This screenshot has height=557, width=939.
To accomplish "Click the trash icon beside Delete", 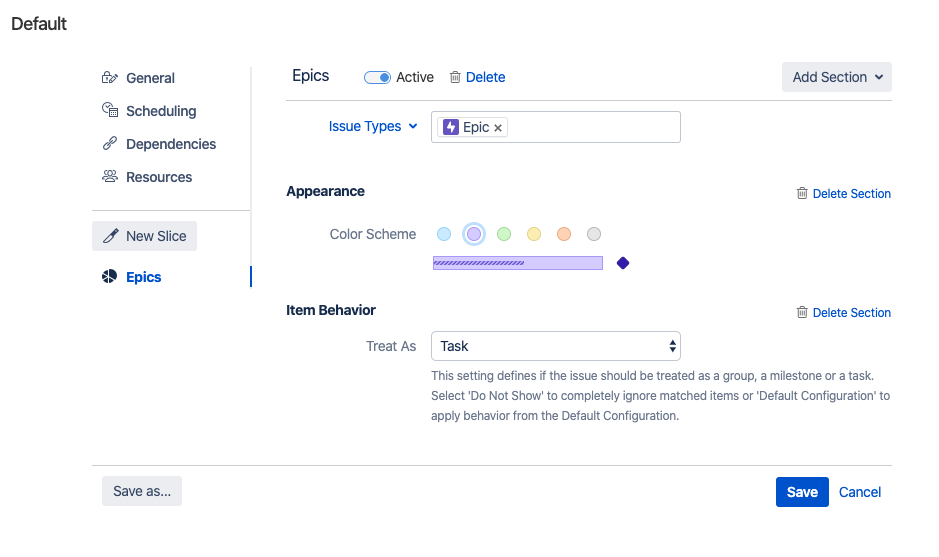I will click(x=455, y=77).
